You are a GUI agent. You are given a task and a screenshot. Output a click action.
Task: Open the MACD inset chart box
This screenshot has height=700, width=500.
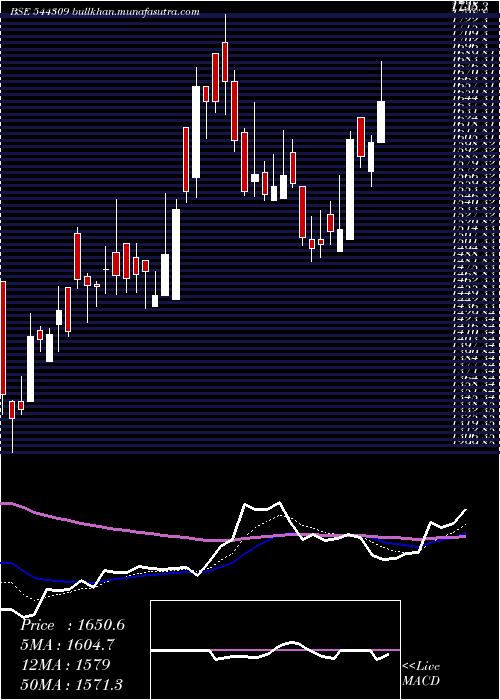[275, 650]
